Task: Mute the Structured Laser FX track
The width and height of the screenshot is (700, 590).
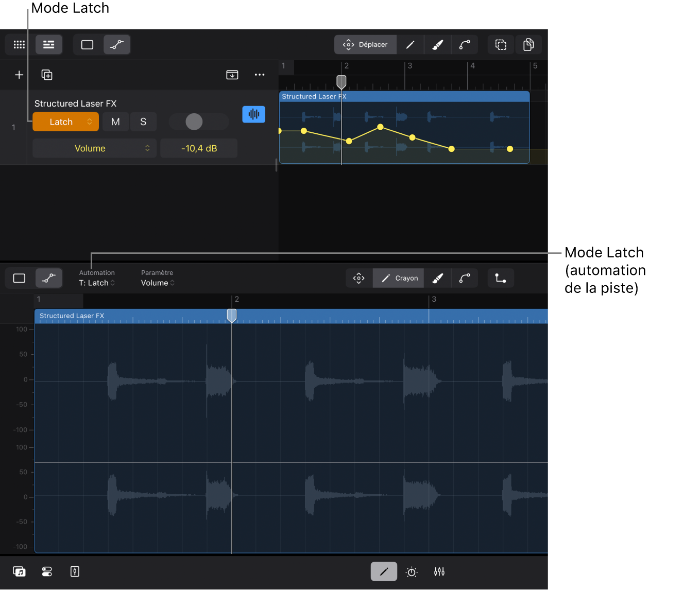Action: pos(115,122)
